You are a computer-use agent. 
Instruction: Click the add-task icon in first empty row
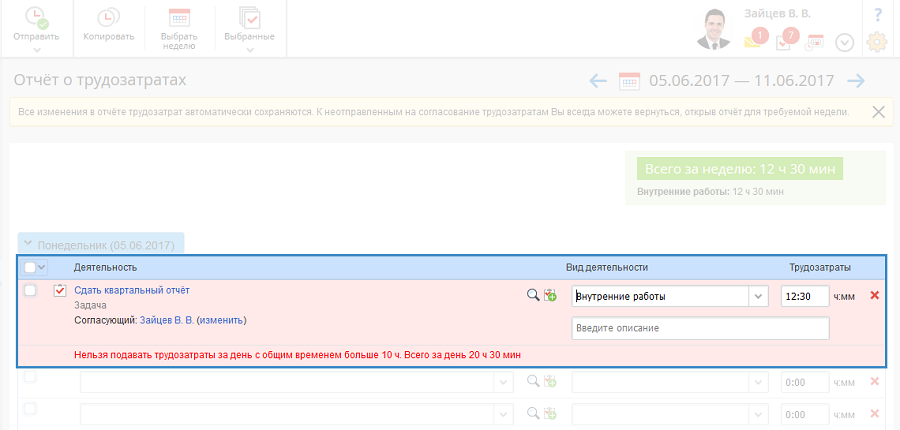[550, 381]
